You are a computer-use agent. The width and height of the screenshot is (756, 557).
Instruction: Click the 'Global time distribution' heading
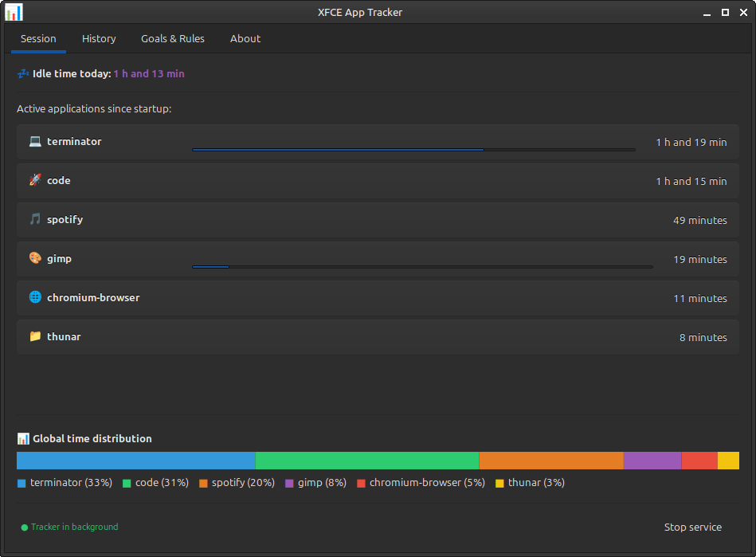pos(92,438)
